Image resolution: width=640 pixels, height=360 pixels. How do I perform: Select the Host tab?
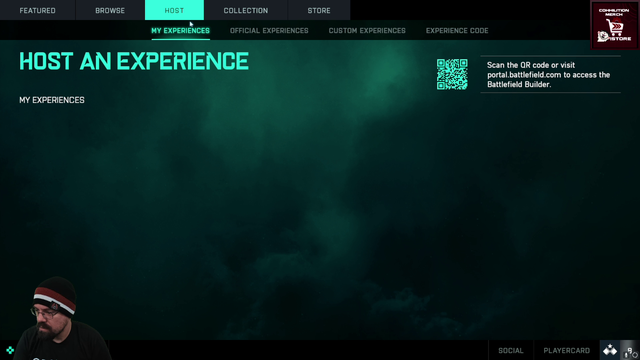[x=174, y=10]
